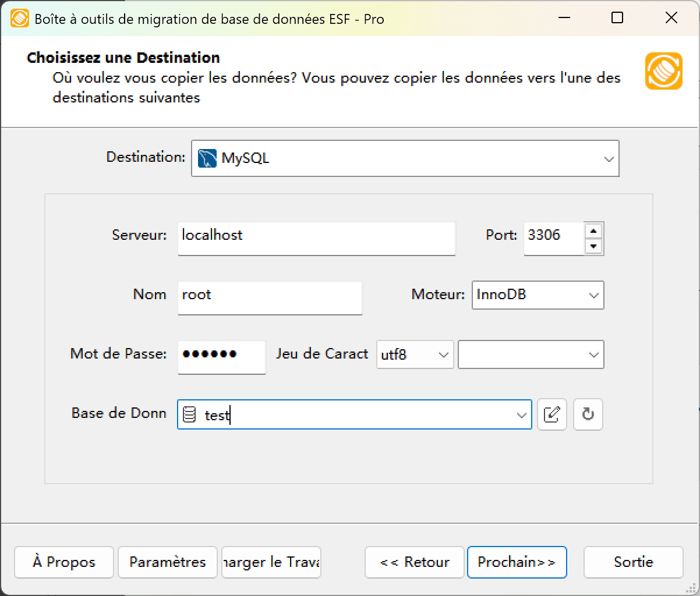Expand the utf8 character set dropdown
The image size is (700, 596).
click(x=443, y=354)
